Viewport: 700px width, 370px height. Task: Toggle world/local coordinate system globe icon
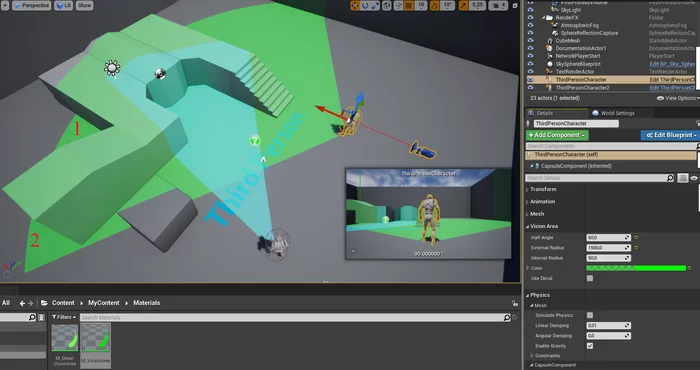tap(387, 5)
